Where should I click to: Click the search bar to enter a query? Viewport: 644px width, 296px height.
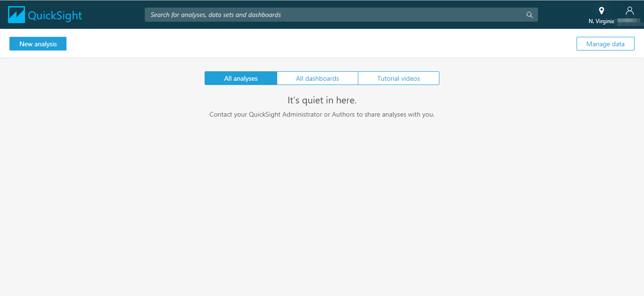pos(330,15)
